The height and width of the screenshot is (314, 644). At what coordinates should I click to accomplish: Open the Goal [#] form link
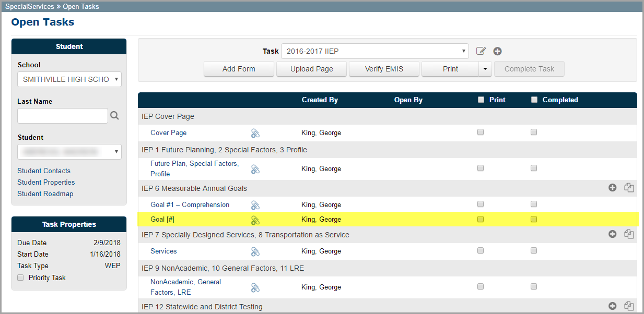point(162,219)
